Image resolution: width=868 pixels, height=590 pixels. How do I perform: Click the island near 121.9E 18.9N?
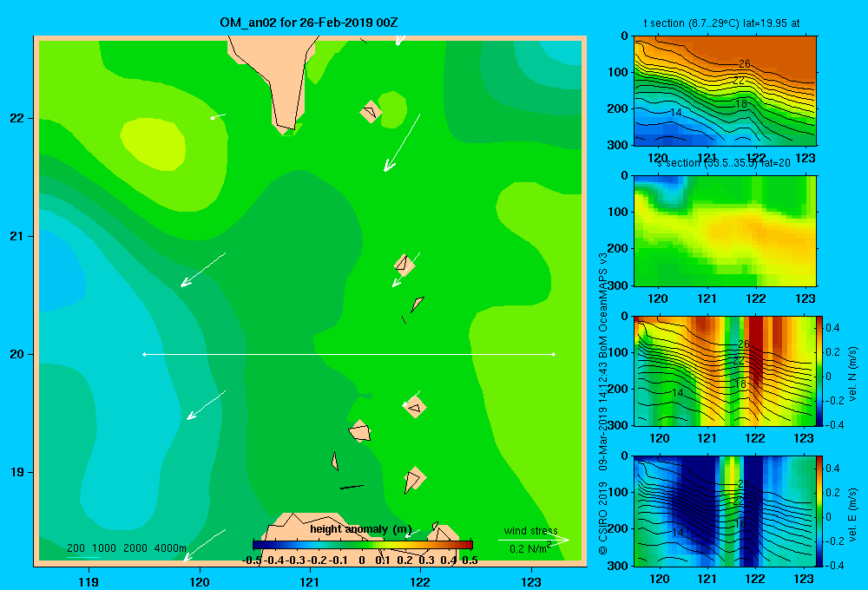click(x=413, y=479)
